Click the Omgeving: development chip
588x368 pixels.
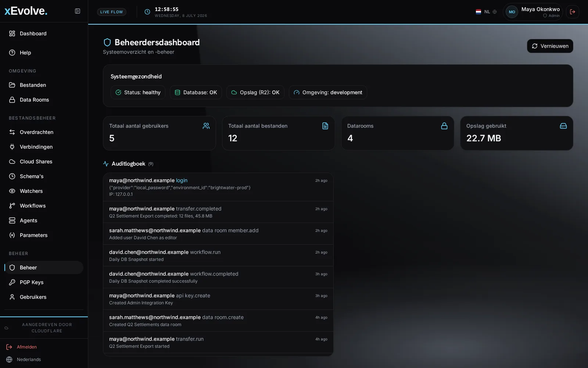click(328, 92)
